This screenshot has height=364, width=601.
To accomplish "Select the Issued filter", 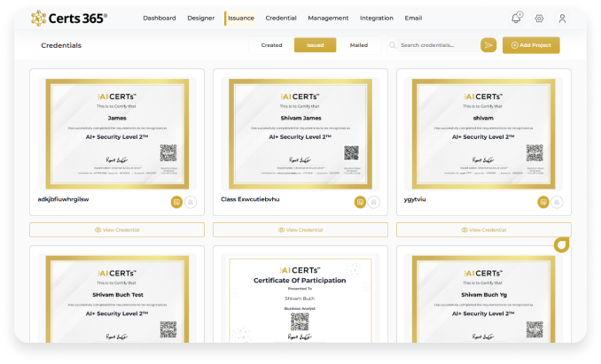I will 315,45.
